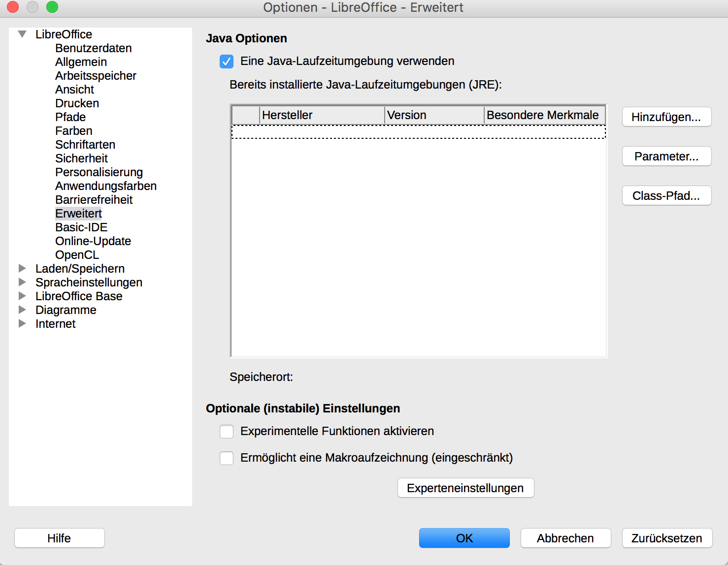This screenshot has width=728, height=565.
Task: Open Hilfe
Action: [x=59, y=538]
